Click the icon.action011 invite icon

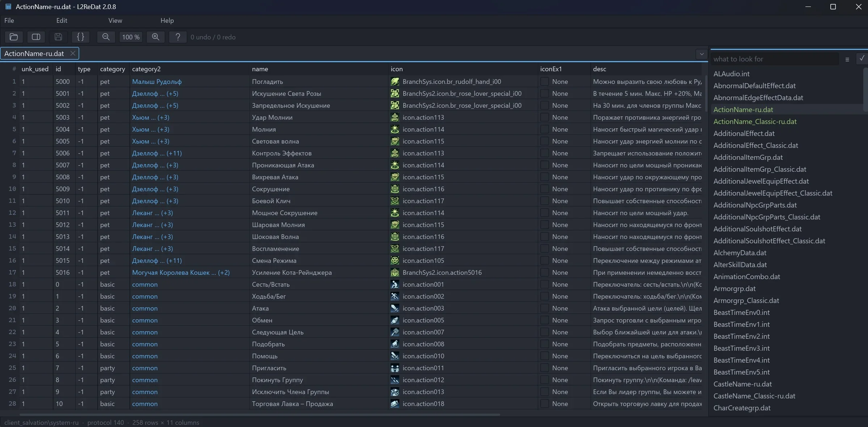click(395, 368)
